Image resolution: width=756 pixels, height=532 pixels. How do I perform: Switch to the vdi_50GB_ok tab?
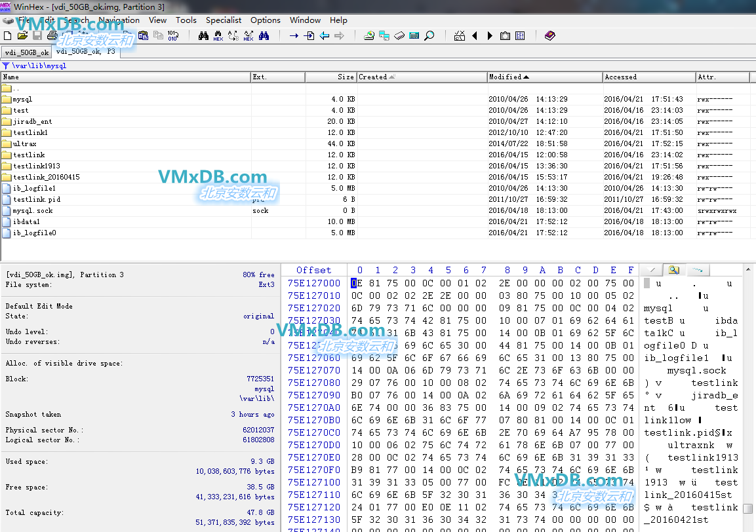26,52
